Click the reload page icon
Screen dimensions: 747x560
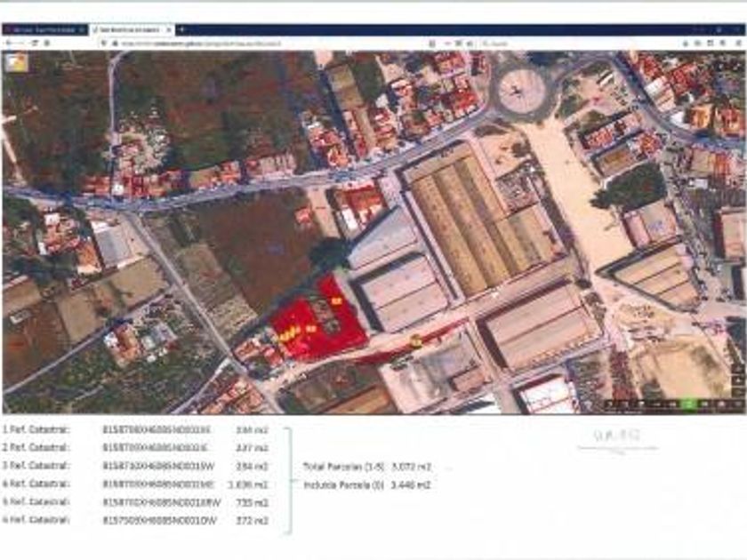point(35,44)
